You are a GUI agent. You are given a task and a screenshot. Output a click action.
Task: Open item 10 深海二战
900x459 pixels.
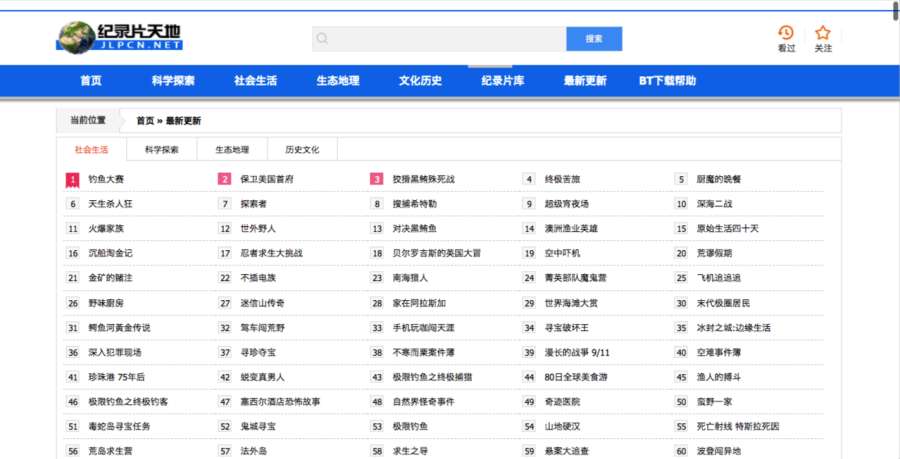715,204
